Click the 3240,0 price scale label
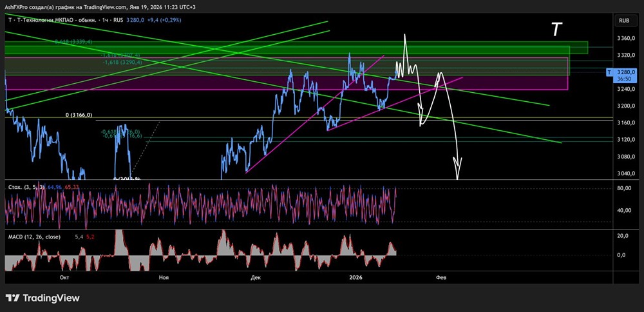 [x=626, y=89]
